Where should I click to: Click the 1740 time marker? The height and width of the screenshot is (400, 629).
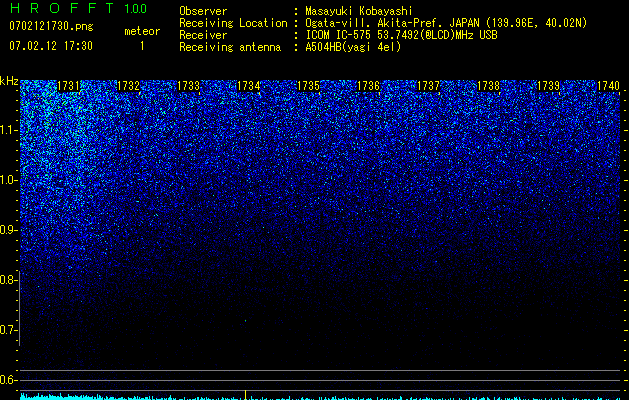(609, 86)
